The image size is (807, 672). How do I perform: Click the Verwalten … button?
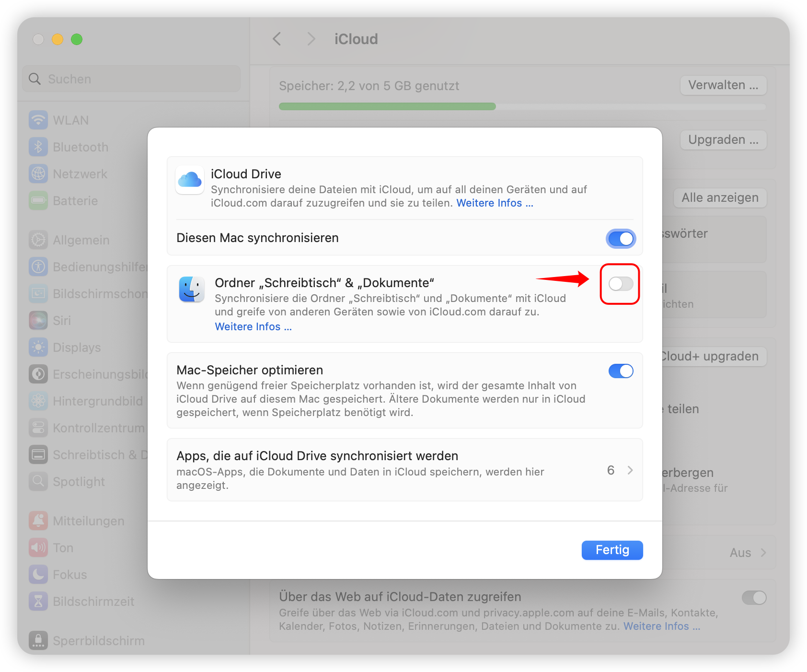click(x=723, y=85)
